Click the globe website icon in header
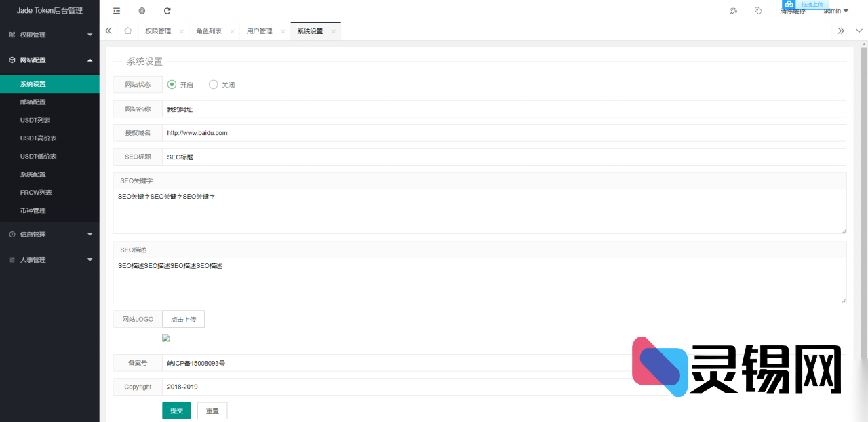 [142, 11]
